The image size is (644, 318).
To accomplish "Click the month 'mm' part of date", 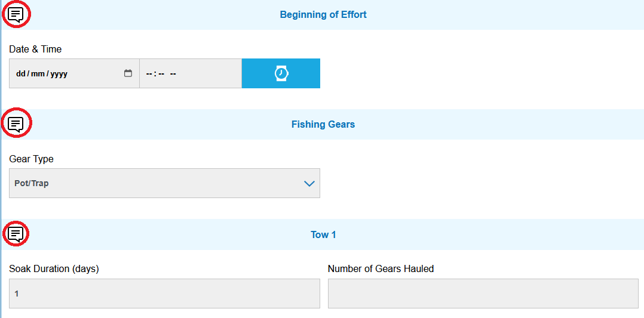I will [x=38, y=74].
